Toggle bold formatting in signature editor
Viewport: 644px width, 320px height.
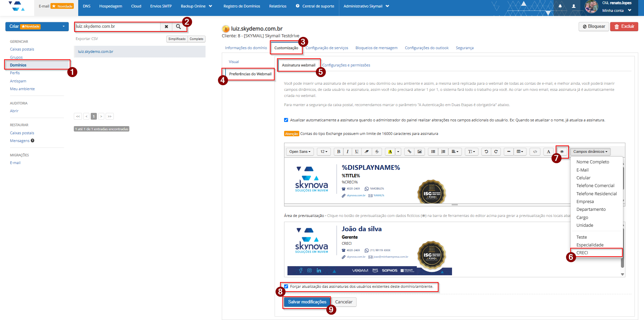338,152
